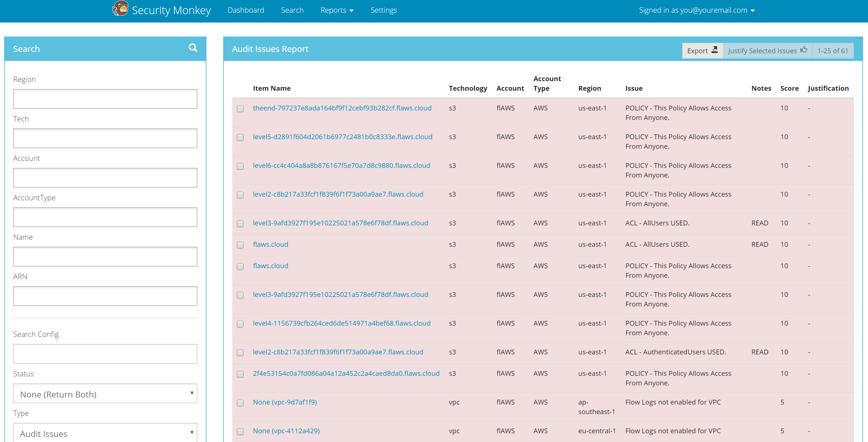The height and width of the screenshot is (442, 868).
Task: Check the flaws.cloud ACL AllUsers row checkbox
Action: tap(240, 245)
